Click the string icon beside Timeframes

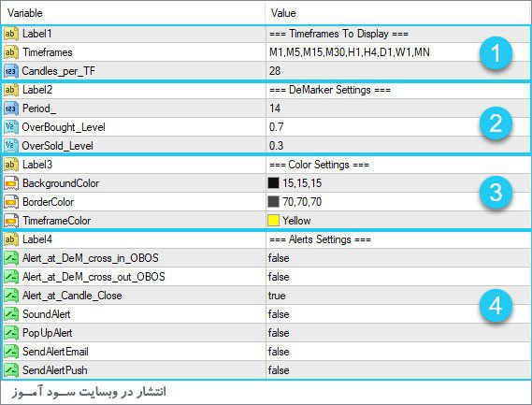point(11,52)
